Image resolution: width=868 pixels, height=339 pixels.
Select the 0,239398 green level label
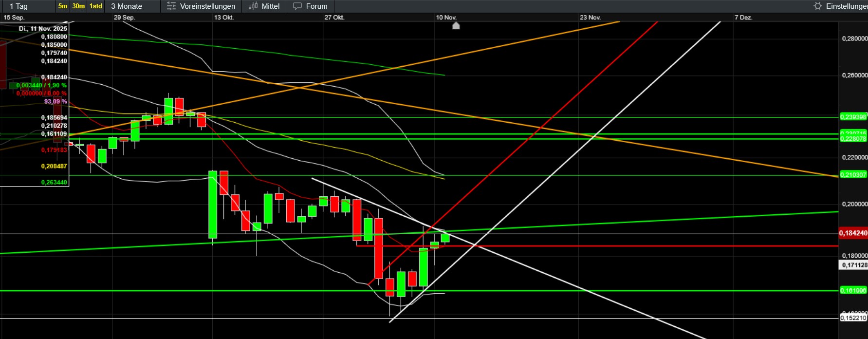click(853, 117)
